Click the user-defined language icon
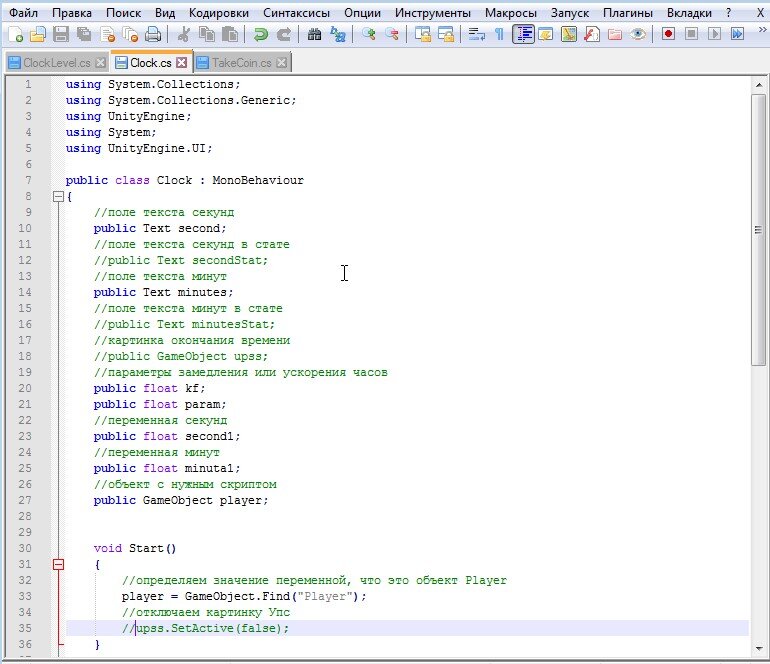Image resolution: width=770 pixels, height=664 pixels. tap(546, 34)
